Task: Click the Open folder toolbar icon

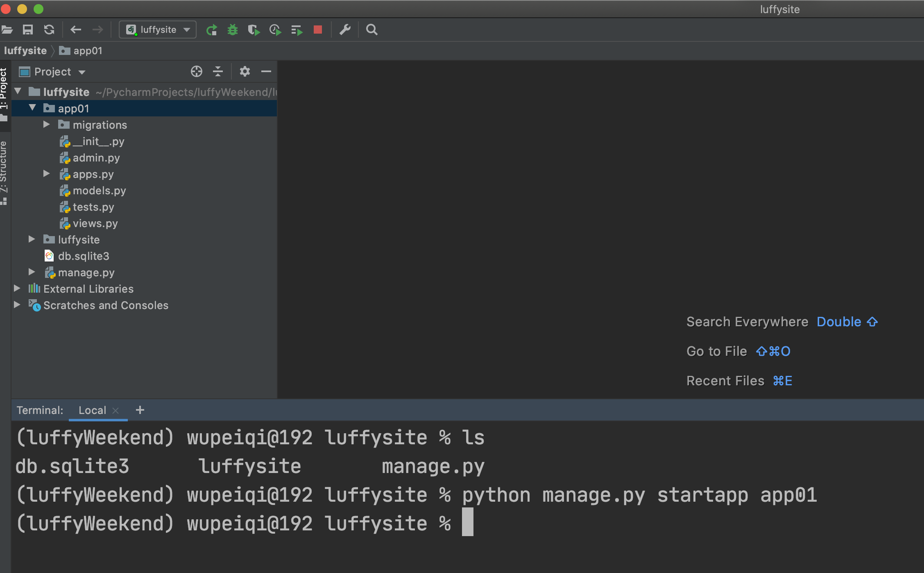Action: [x=7, y=30]
